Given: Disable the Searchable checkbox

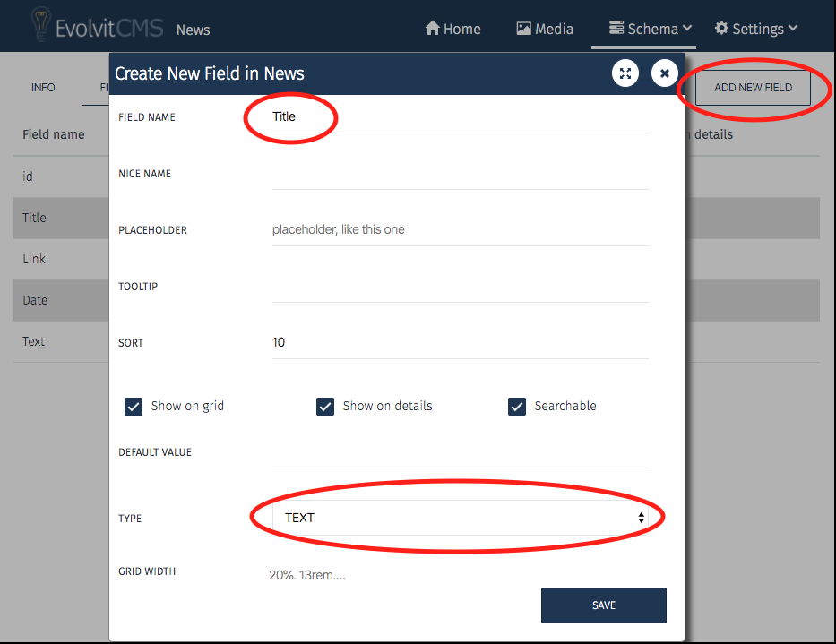Looking at the screenshot, I should pos(517,407).
